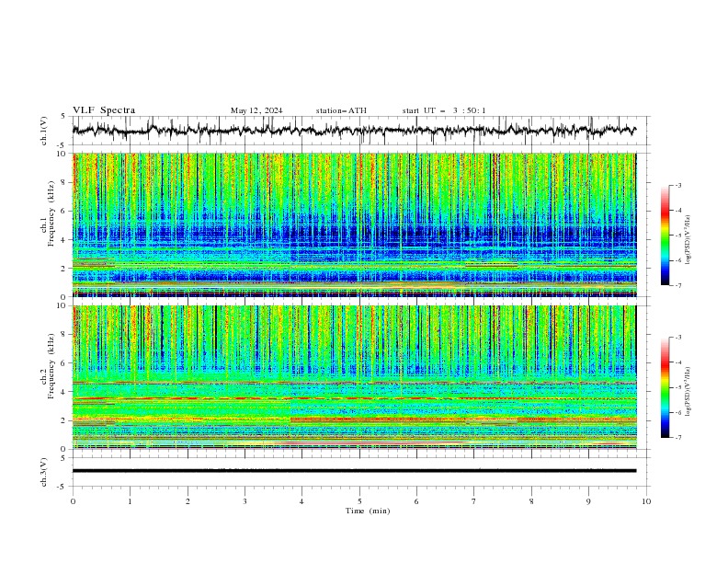Click the "ch.1(V)" waveform axis label
This screenshot has height=563, width=728.
(44, 131)
